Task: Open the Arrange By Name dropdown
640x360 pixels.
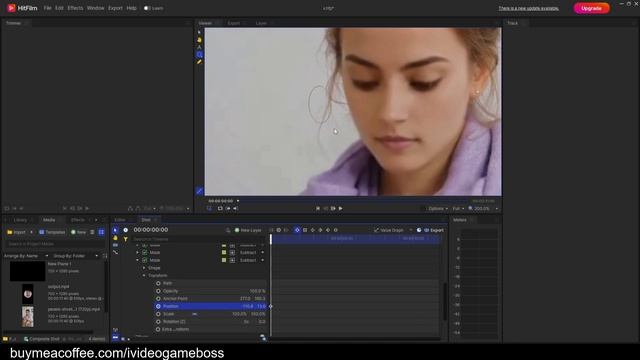Action: (x=26, y=256)
